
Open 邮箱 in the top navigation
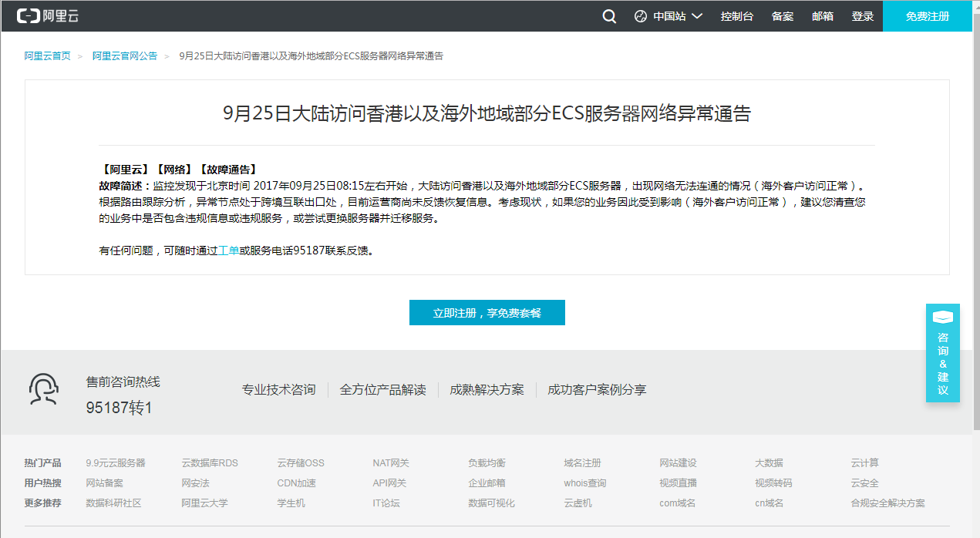pos(823,16)
